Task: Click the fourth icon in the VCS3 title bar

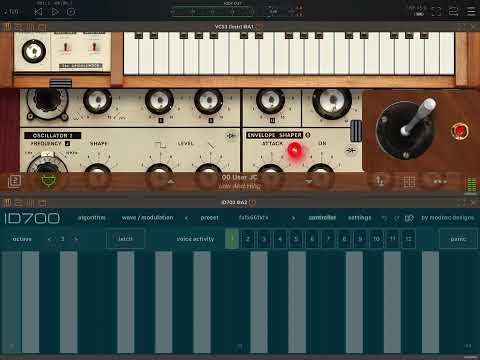Action: pyautogui.click(x=42, y=27)
